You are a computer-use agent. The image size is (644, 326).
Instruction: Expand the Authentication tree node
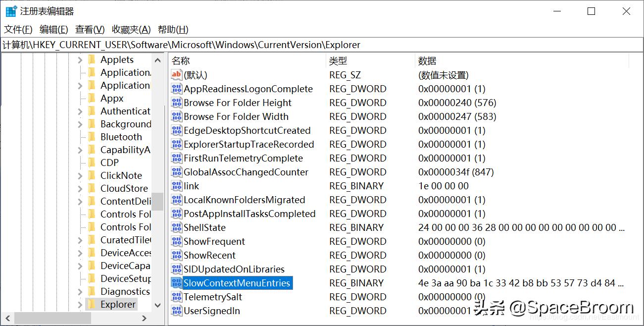click(80, 111)
